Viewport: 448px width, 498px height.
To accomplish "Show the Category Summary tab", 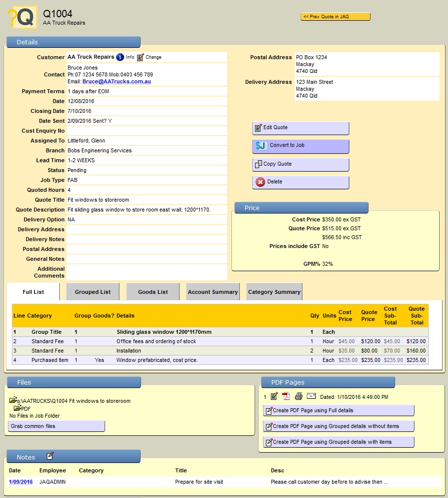I will (274, 292).
